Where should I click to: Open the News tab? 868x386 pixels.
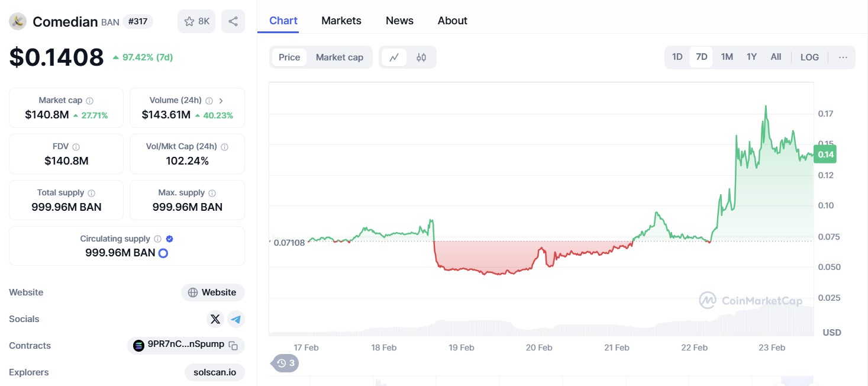click(399, 21)
